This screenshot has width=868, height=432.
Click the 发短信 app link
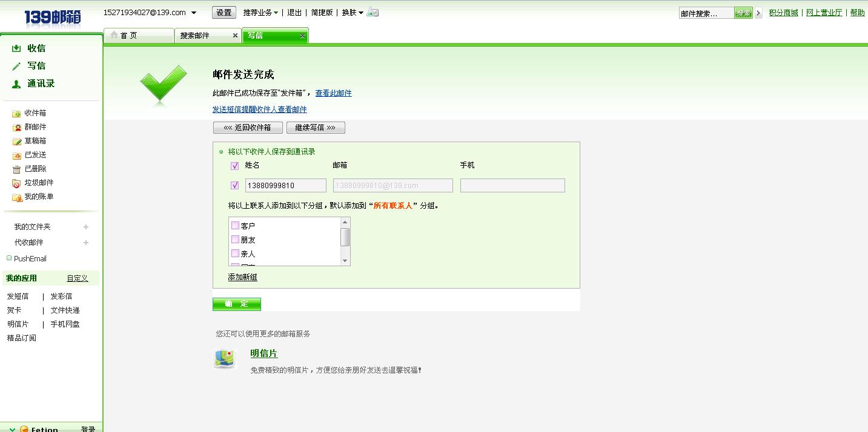(18, 296)
